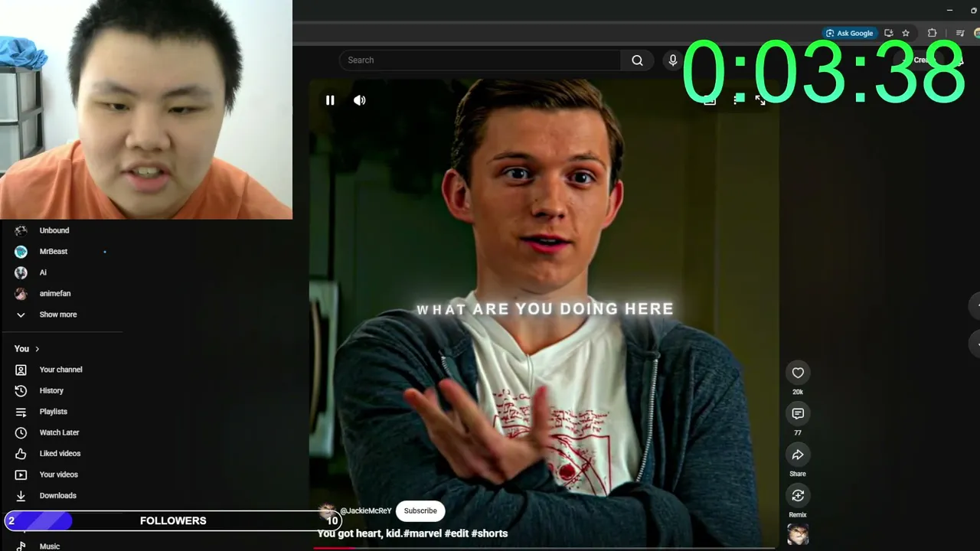Image resolution: width=980 pixels, height=551 pixels.
Task: Subscribe to @JackieMcReY
Action: (420, 510)
